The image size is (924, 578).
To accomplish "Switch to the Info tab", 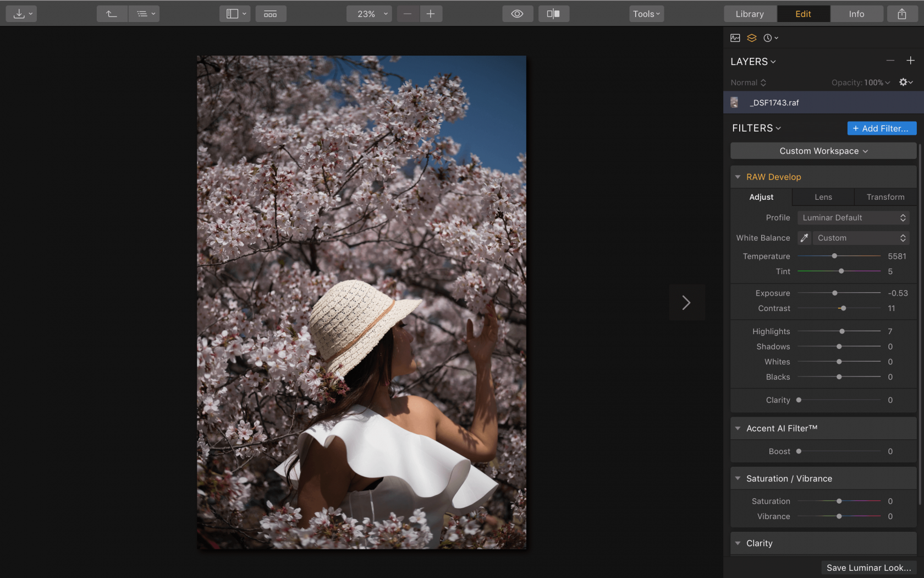I will pyautogui.click(x=856, y=14).
